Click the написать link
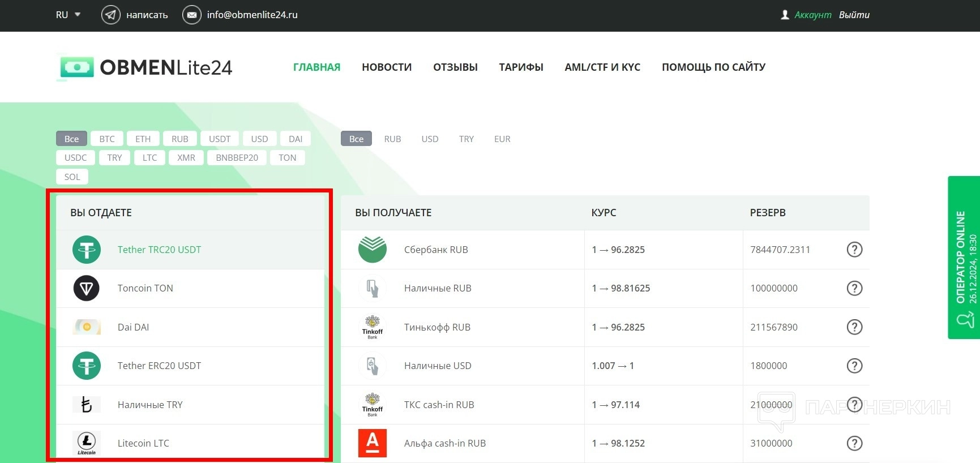 point(147,15)
